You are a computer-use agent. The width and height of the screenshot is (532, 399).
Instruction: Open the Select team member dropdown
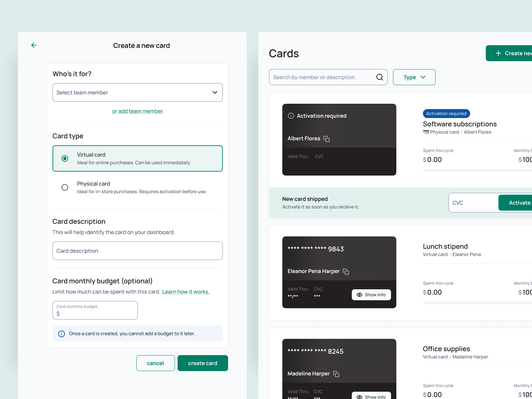tap(138, 92)
